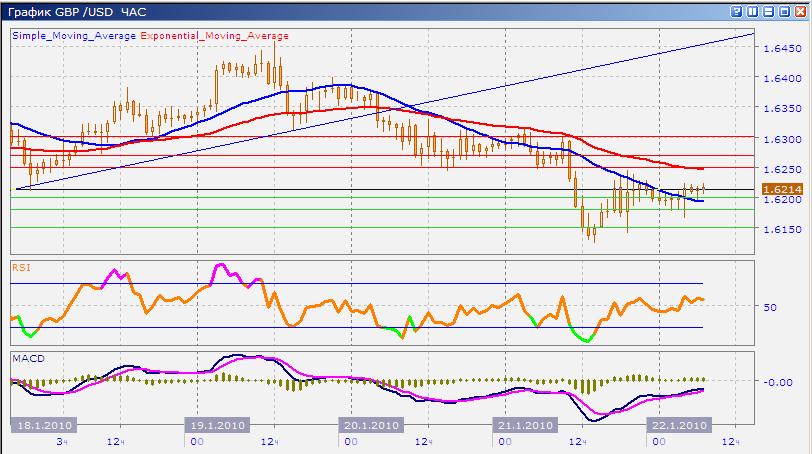
Task: Click the MACD -0.00 axis label
Action: coord(777,382)
